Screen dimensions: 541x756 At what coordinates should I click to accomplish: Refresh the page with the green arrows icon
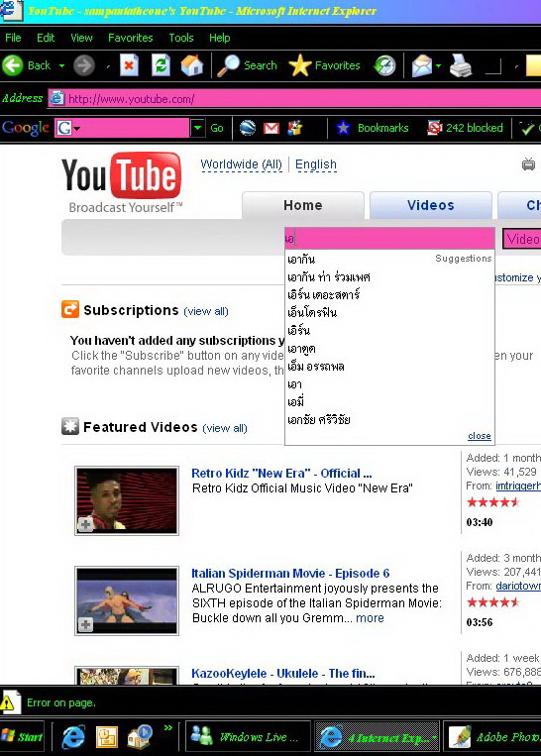tap(161, 65)
